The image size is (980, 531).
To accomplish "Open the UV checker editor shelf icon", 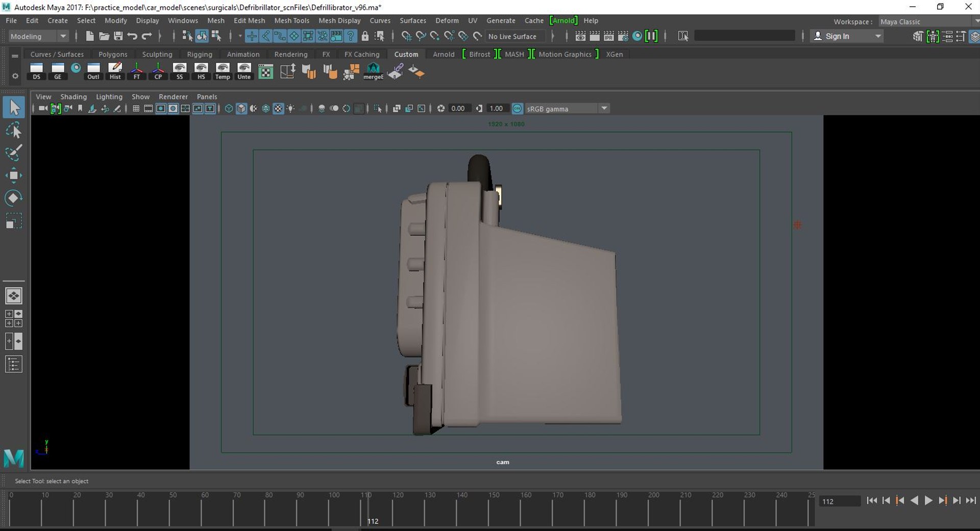I will [265, 72].
